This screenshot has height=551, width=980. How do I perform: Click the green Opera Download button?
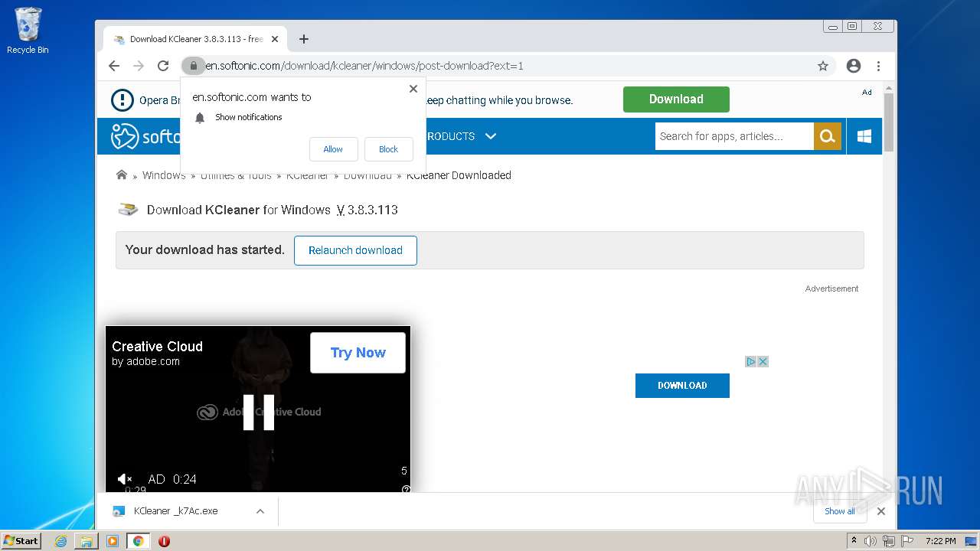[676, 99]
